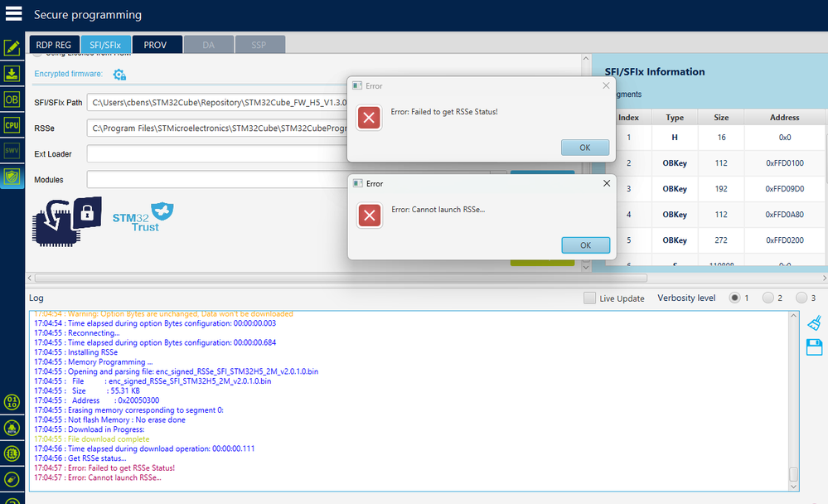Switch to PROV tab

point(155,45)
